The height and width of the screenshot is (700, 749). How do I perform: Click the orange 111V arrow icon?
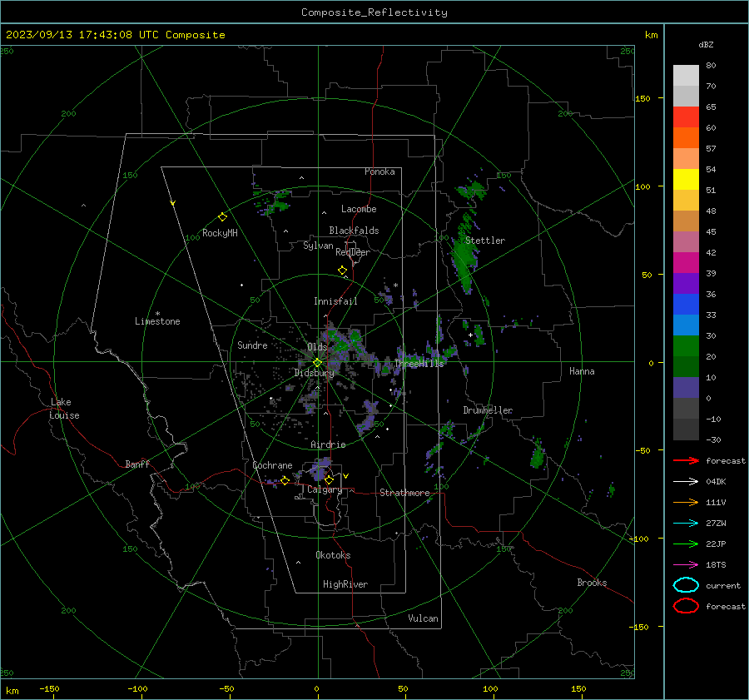coord(686,502)
